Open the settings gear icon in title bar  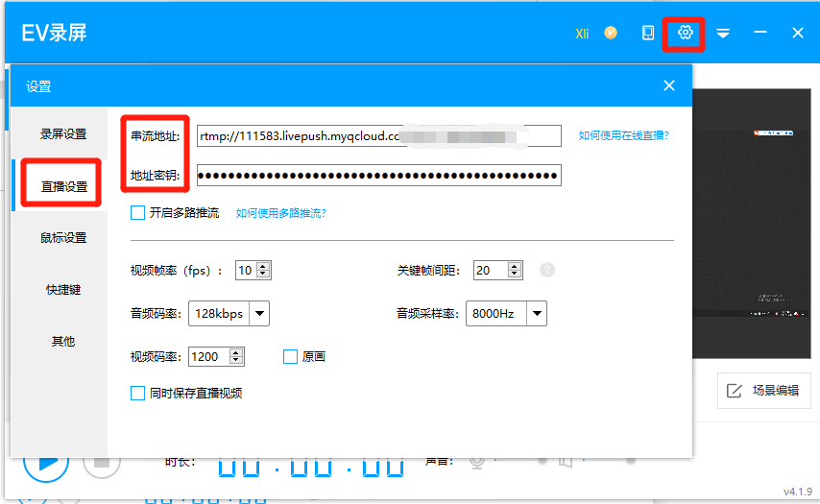(685, 33)
